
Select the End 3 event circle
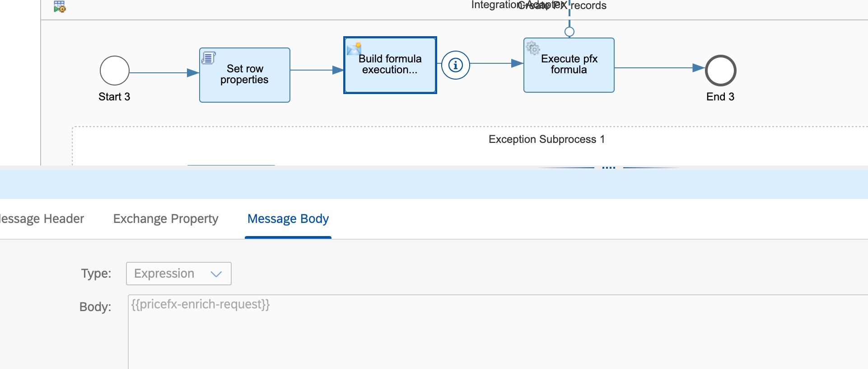pyautogui.click(x=720, y=71)
